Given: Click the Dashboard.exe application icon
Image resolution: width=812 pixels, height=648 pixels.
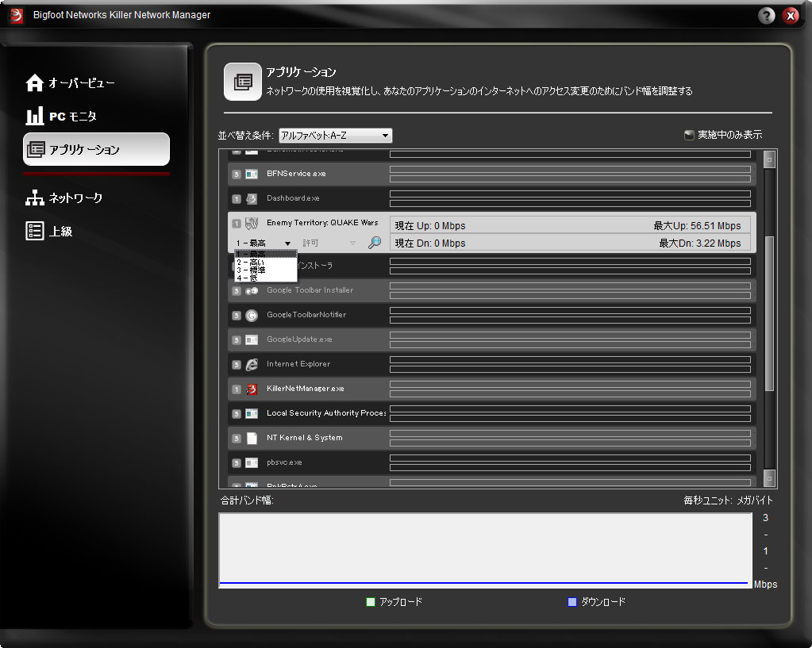Looking at the screenshot, I should coord(252,199).
